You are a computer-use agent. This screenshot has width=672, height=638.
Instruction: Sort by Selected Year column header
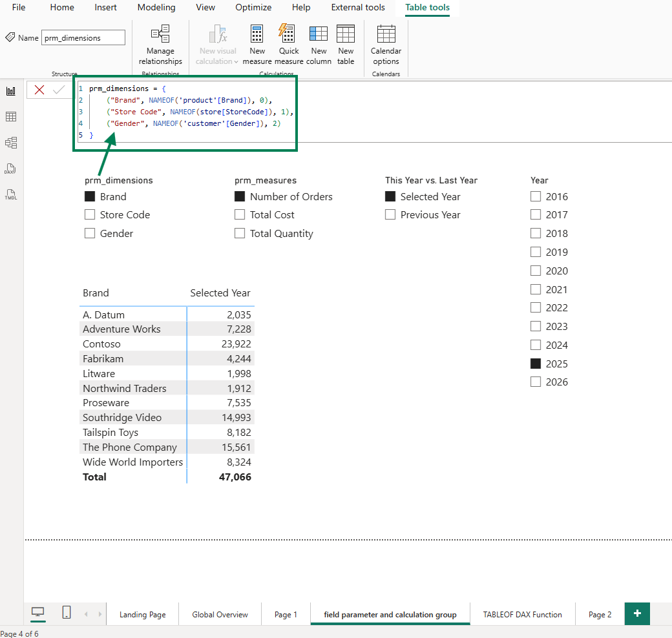coord(220,293)
